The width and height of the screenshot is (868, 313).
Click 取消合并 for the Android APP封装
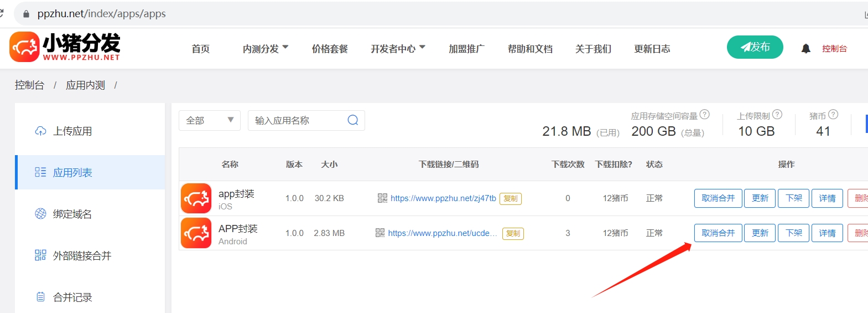point(718,233)
